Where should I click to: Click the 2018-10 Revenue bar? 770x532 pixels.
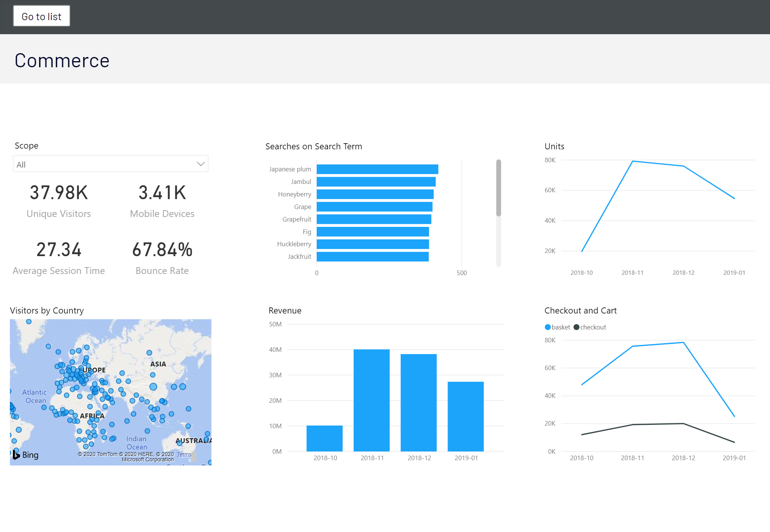324,438
